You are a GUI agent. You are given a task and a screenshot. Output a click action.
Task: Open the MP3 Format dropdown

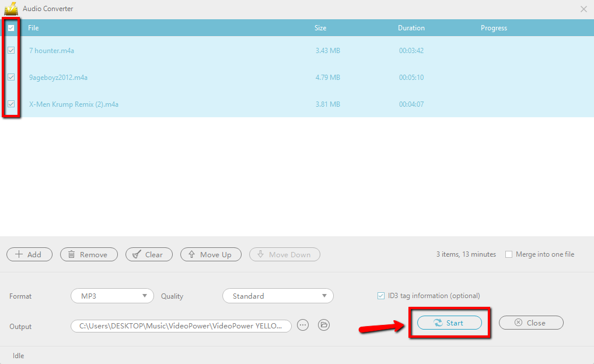point(112,296)
